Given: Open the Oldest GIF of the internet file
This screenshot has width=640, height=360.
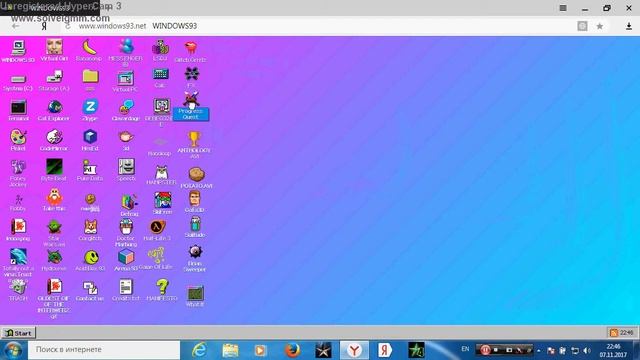Looking at the screenshot, I should [54, 287].
